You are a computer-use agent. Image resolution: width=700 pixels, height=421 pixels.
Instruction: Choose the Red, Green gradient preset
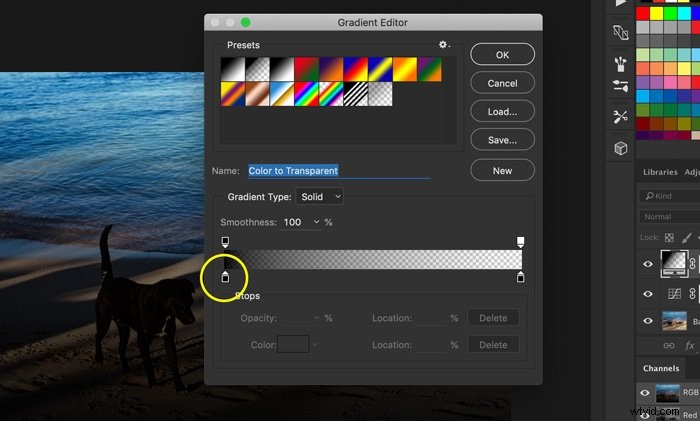tap(307, 69)
